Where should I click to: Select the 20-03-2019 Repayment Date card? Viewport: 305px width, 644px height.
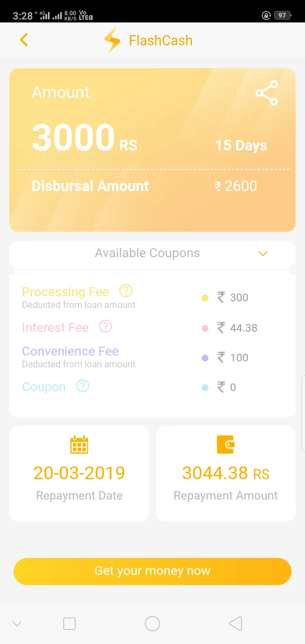pyautogui.click(x=79, y=473)
